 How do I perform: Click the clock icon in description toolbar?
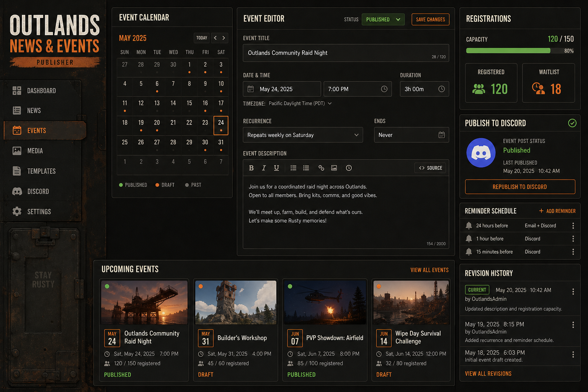[x=349, y=168]
